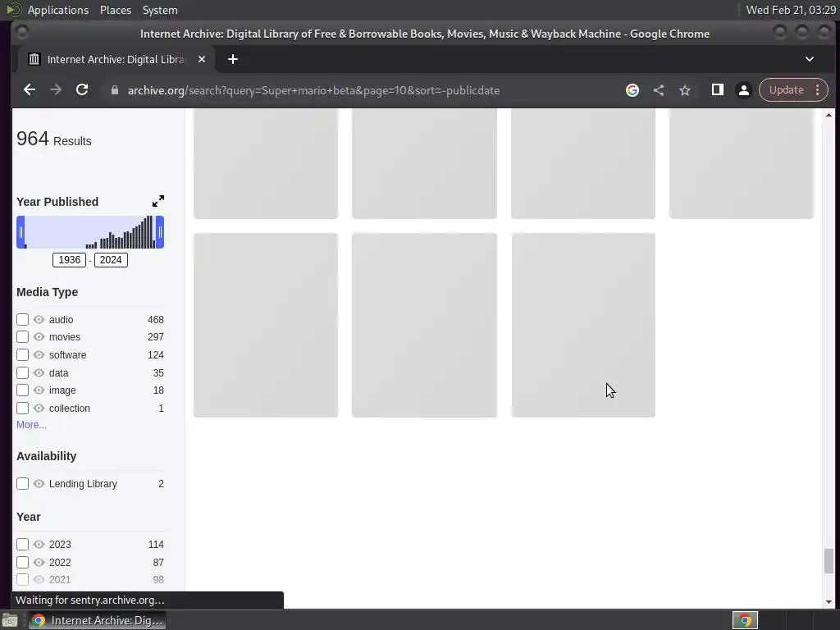Viewport: 840px width, 630px height.
Task: Check the image media type checkbox
Action: [22, 390]
